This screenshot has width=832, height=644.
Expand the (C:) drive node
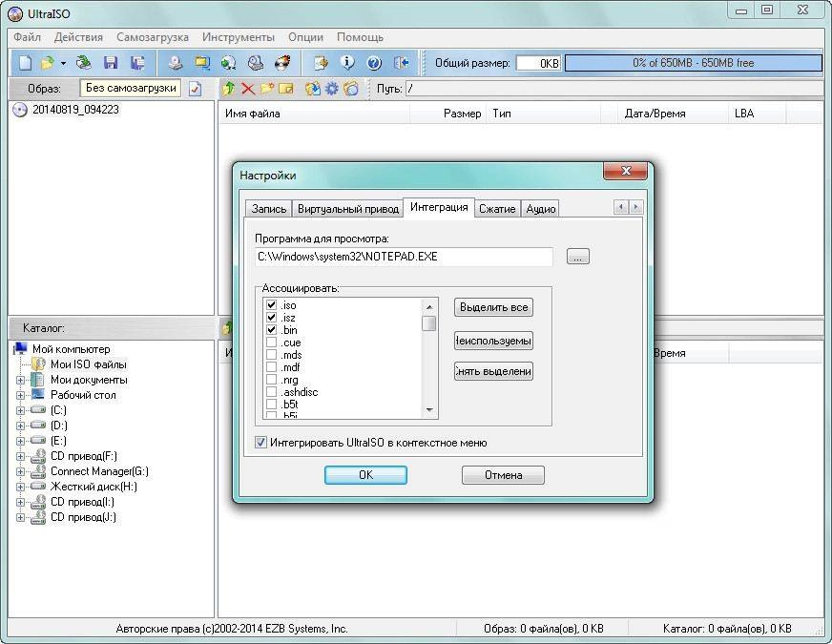click(20, 410)
